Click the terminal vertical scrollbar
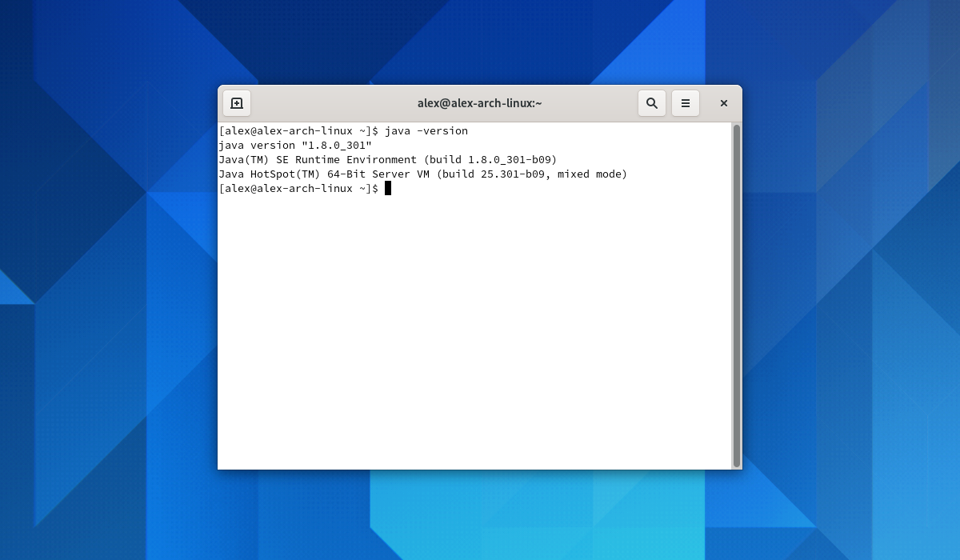 click(x=737, y=295)
